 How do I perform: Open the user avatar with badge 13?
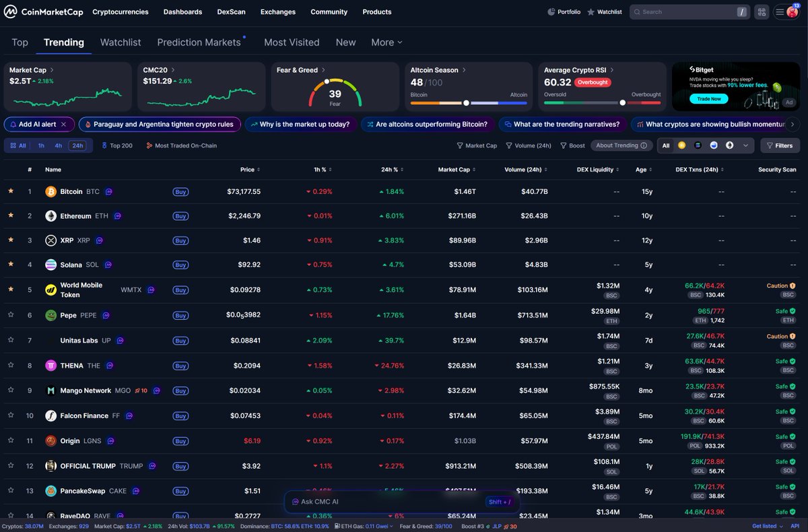click(x=792, y=11)
